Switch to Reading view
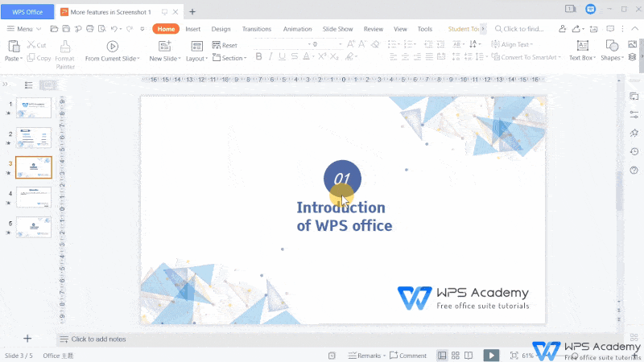This screenshot has height=362, width=644. pyautogui.click(x=469, y=356)
